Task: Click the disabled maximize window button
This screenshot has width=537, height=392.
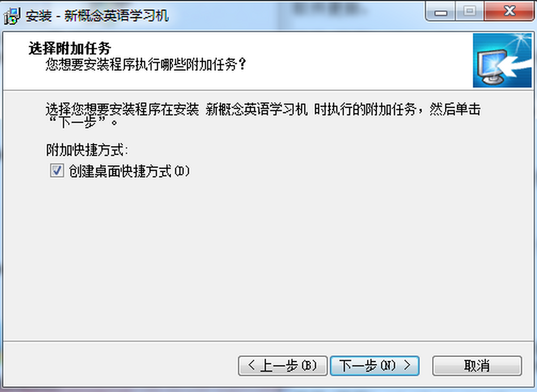Action: pos(469,11)
